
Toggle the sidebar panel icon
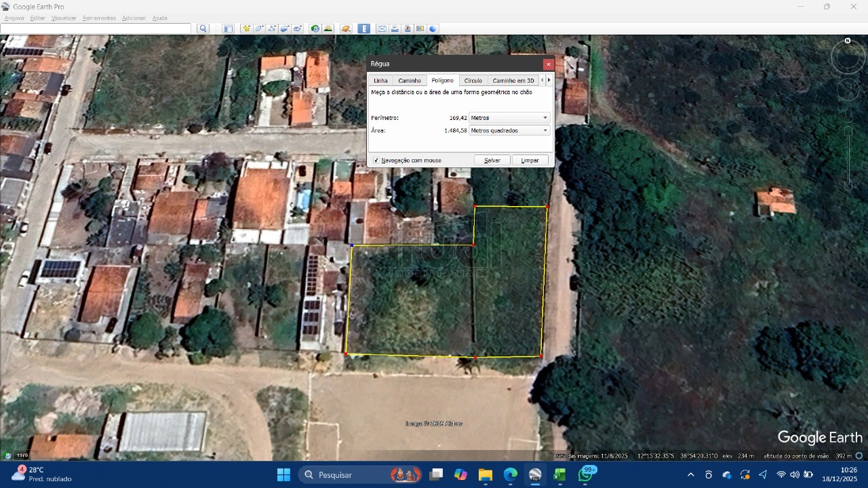coord(229,28)
